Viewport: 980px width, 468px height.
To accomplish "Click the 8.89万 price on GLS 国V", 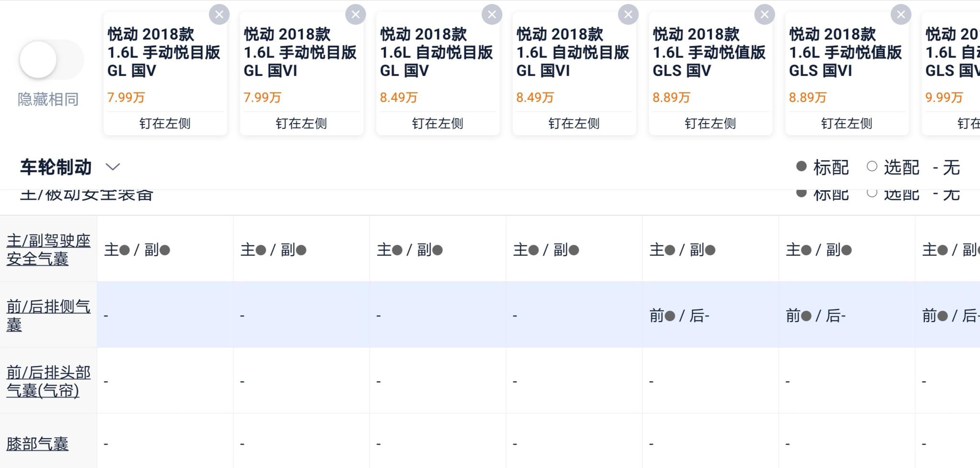I will pyautogui.click(x=671, y=98).
